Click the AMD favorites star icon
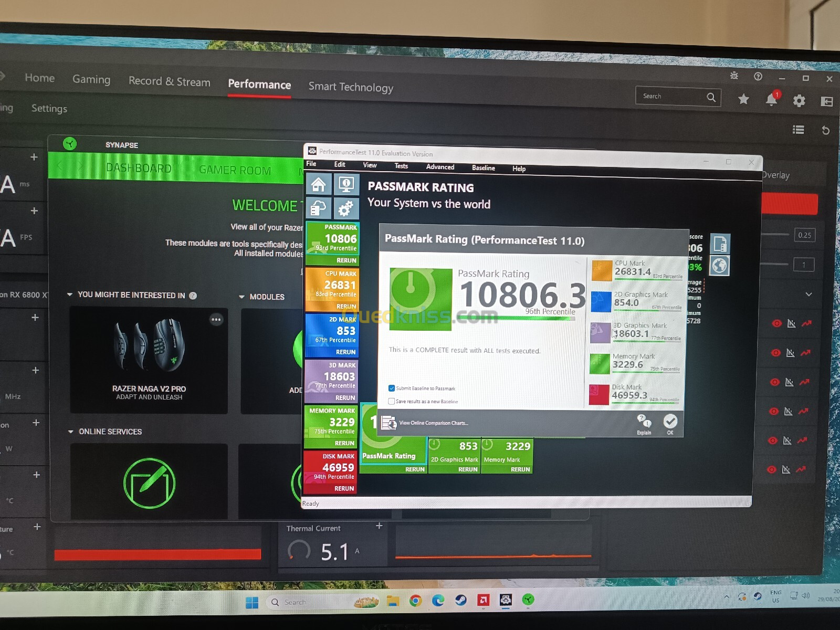This screenshot has height=630, width=840. 743,99
